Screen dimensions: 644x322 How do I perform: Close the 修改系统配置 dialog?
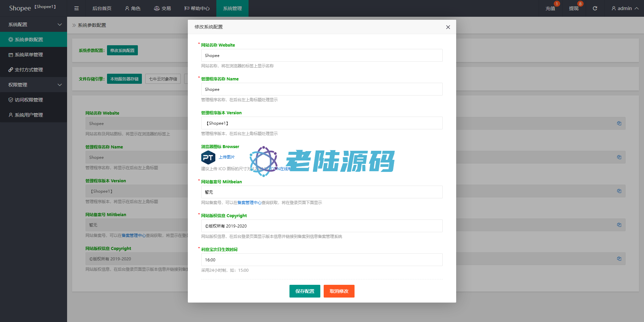pos(448,27)
